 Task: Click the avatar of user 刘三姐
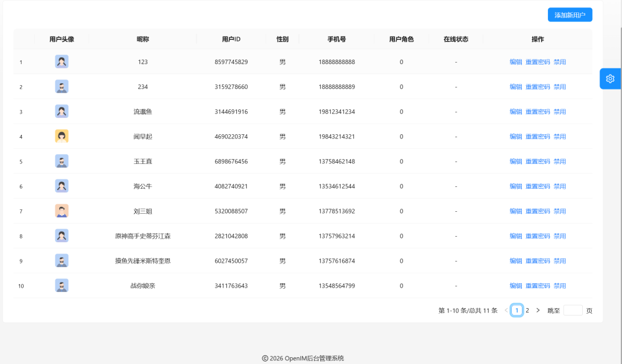pos(62,211)
